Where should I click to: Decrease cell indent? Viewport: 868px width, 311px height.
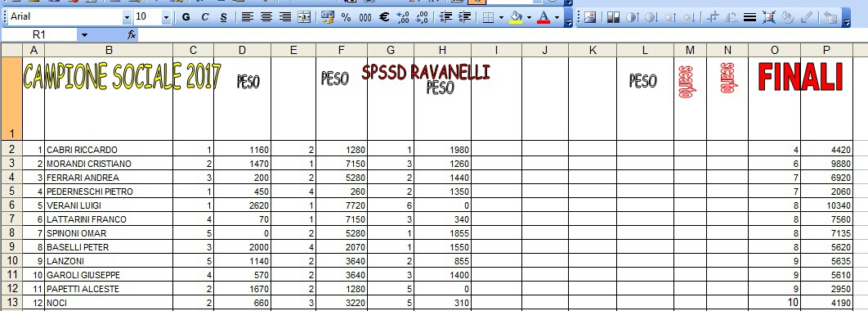tap(445, 17)
